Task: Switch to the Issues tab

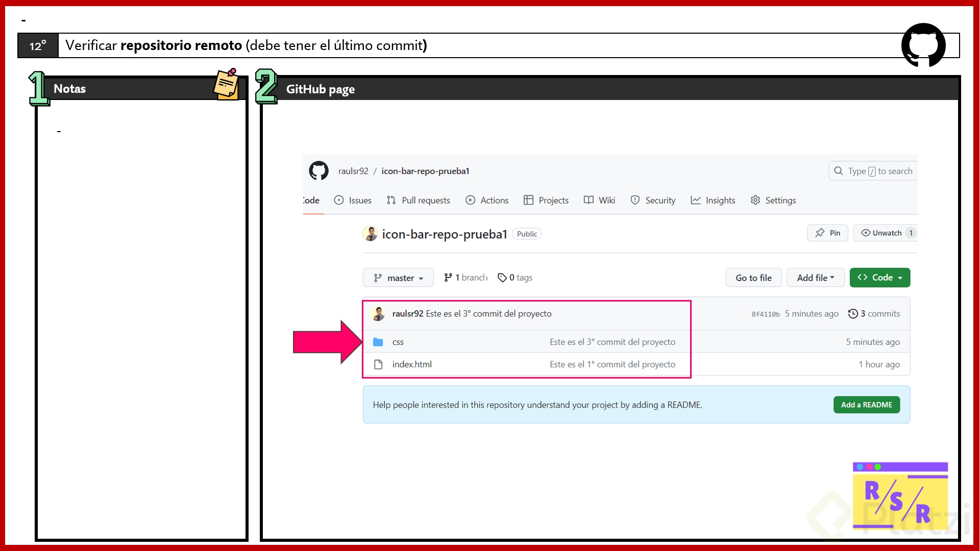Action: [353, 200]
